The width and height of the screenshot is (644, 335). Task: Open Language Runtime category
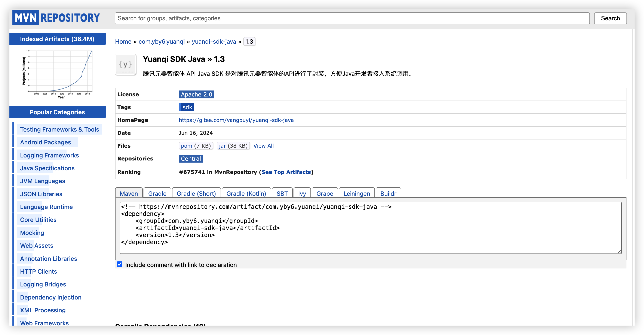point(46,207)
